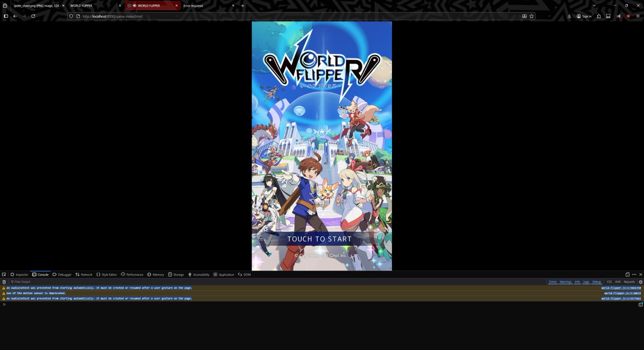Open the world-flipper.js:1:5577862 source link
This screenshot has height=350, width=644.
coord(621,298)
